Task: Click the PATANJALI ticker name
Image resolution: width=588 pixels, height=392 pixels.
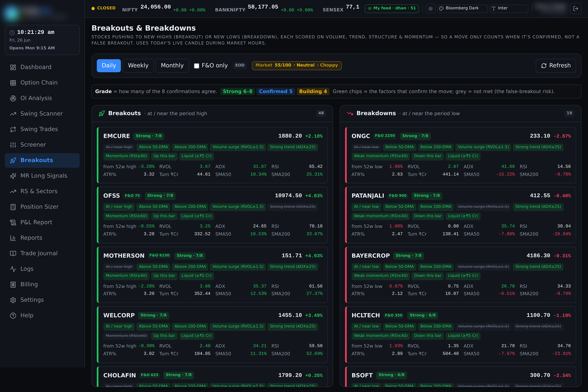Action: 367,196
